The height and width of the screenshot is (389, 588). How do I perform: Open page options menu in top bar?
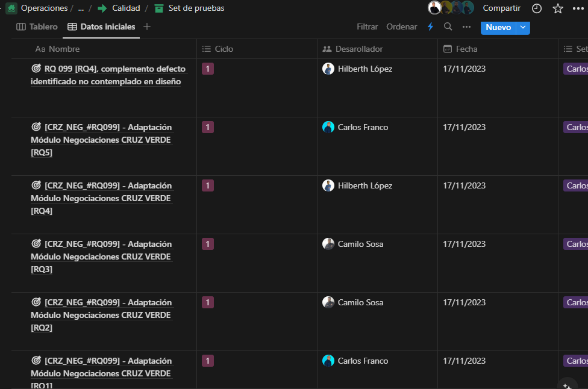[x=578, y=8]
